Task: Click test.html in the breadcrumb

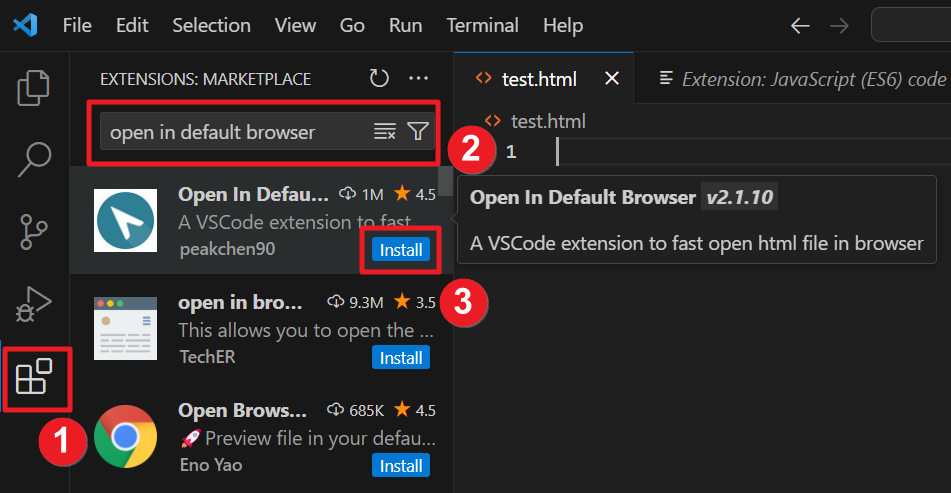Action: pos(548,121)
